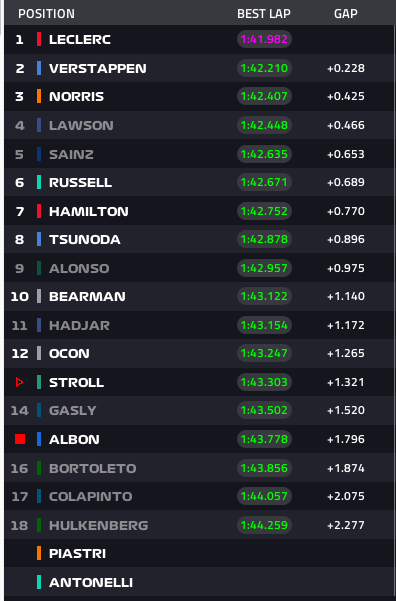The height and width of the screenshot is (601, 396).
Task: Click Norris's orange team color bar
Action: tap(39, 96)
